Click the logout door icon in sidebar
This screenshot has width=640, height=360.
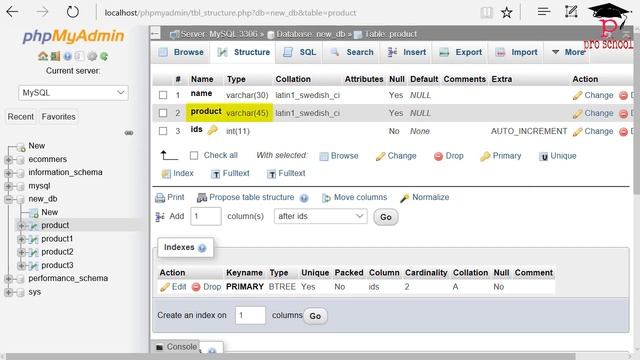(55, 56)
